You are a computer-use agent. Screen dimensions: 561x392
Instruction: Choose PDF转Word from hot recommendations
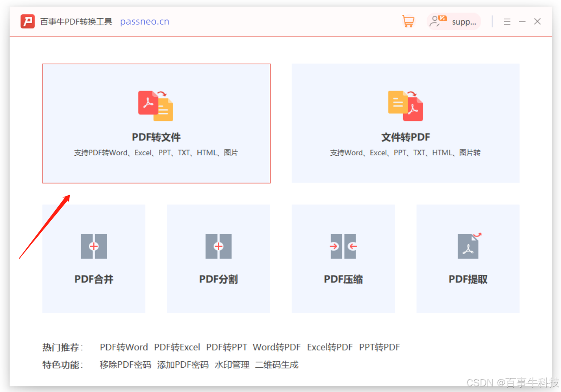(124, 347)
